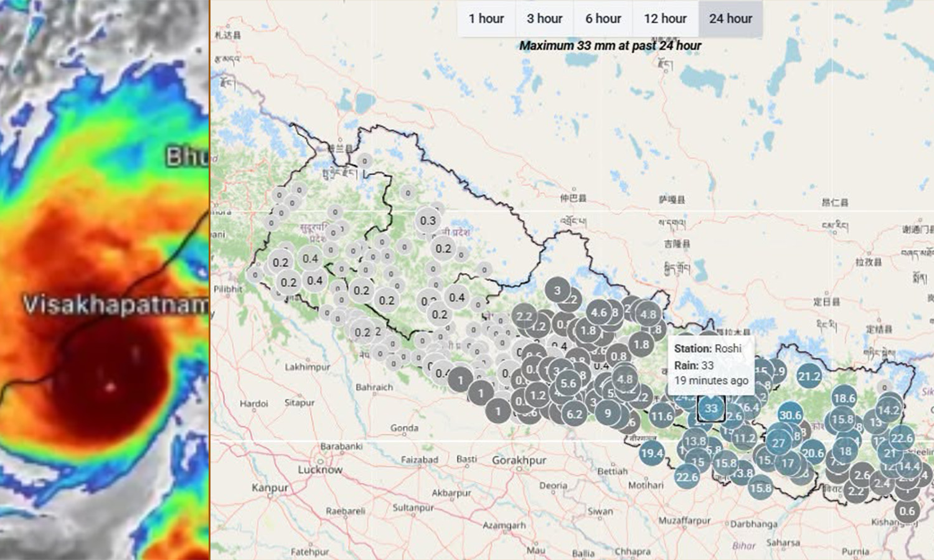Viewport: 934px width, 560px height.
Task: Click the Kanpur city label
Action: click(270, 488)
